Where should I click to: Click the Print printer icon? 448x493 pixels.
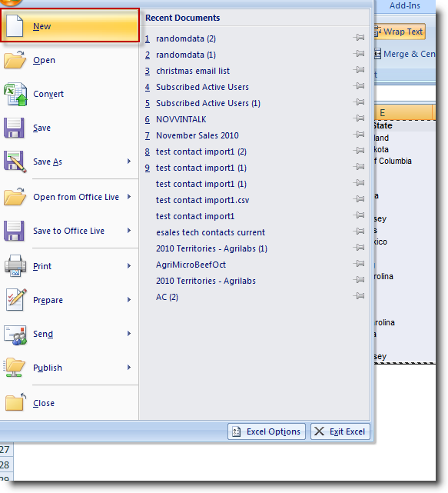coord(15,266)
